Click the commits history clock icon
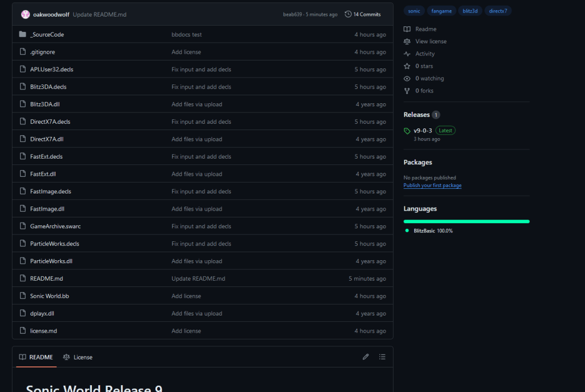Screen dimensions: 585x392 click(348, 14)
